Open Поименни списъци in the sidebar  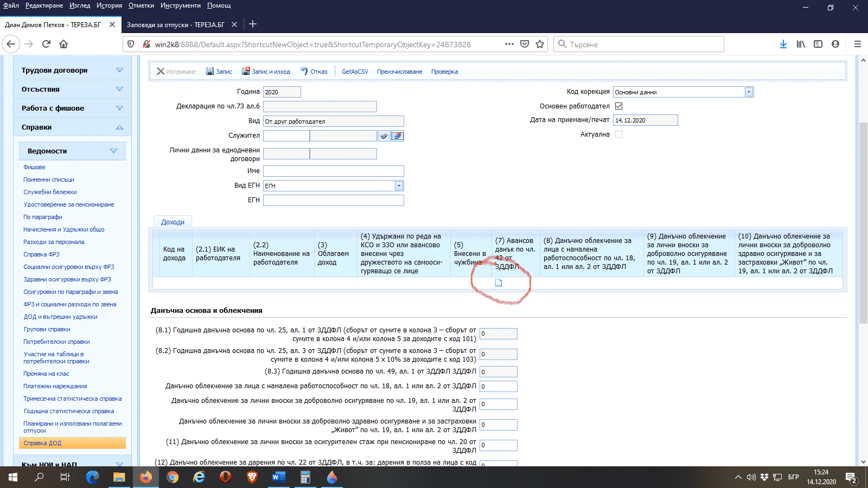click(48, 179)
